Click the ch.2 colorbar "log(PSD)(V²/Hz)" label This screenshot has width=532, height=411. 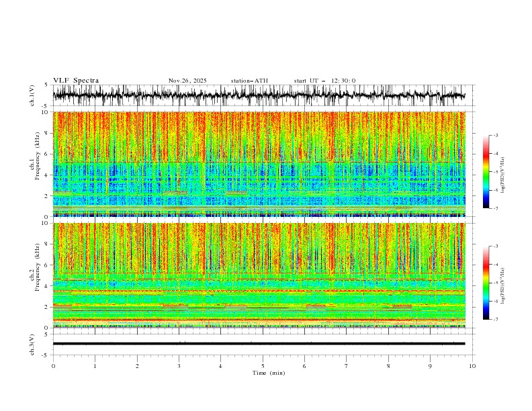(502, 286)
